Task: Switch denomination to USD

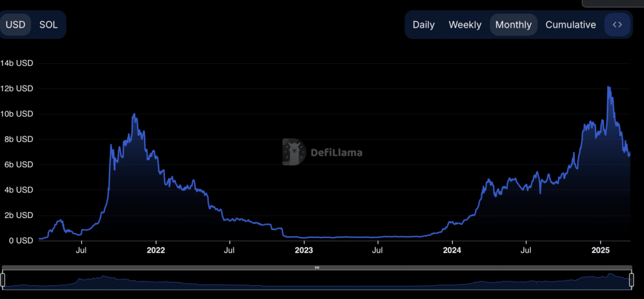Action: (16, 24)
